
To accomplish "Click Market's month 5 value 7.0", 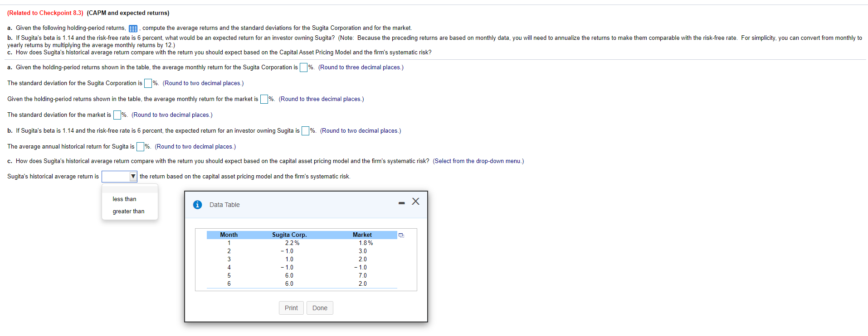I will pyautogui.click(x=363, y=275).
